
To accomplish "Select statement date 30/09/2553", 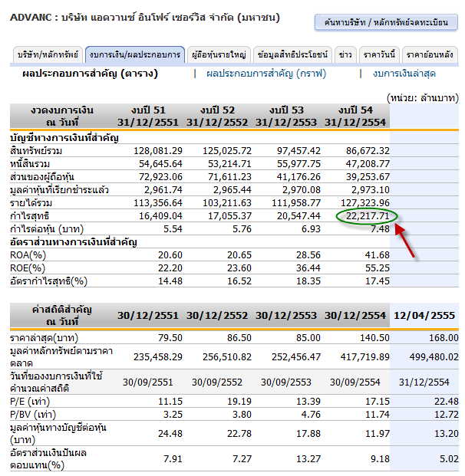I will click(x=286, y=382).
